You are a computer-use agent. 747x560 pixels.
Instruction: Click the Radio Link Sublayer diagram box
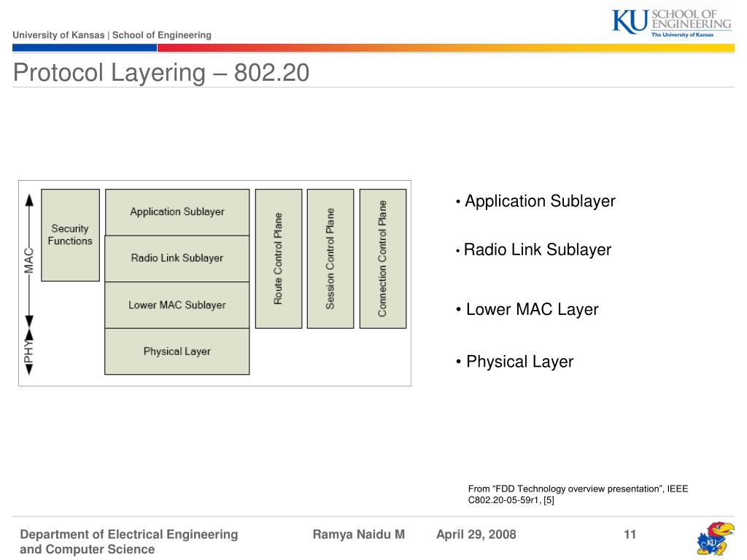[x=177, y=258]
